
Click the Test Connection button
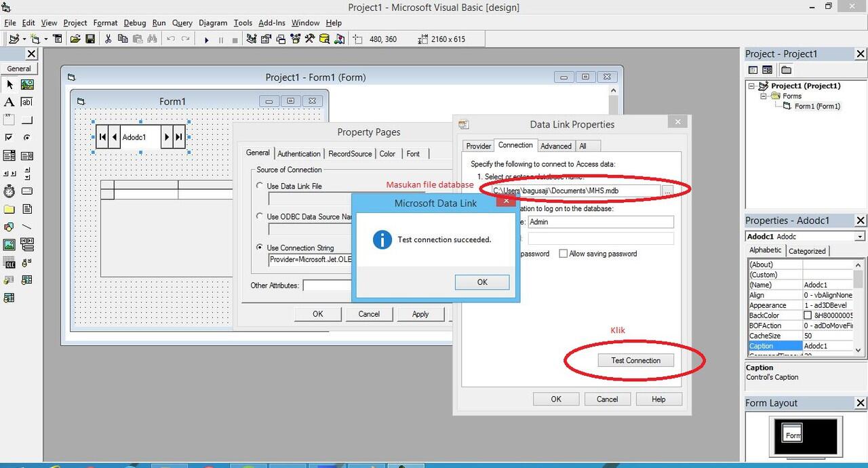[635, 360]
